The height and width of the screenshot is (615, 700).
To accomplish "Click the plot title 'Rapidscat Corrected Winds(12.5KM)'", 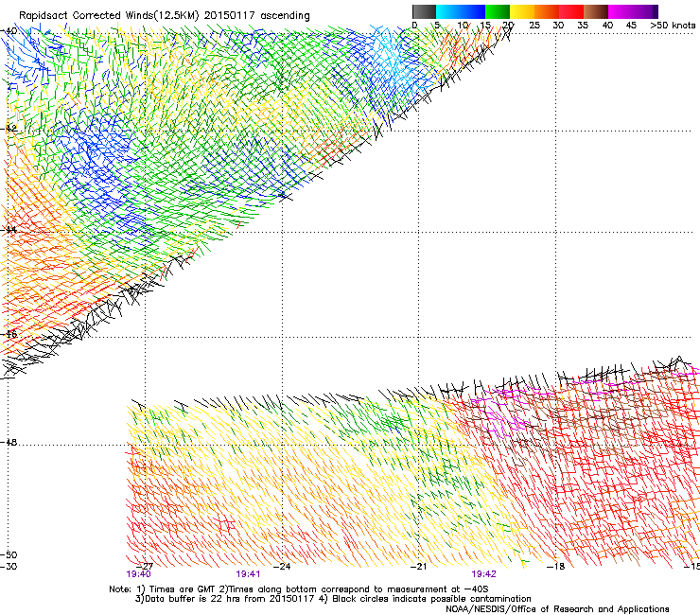I will pos(109,16).
